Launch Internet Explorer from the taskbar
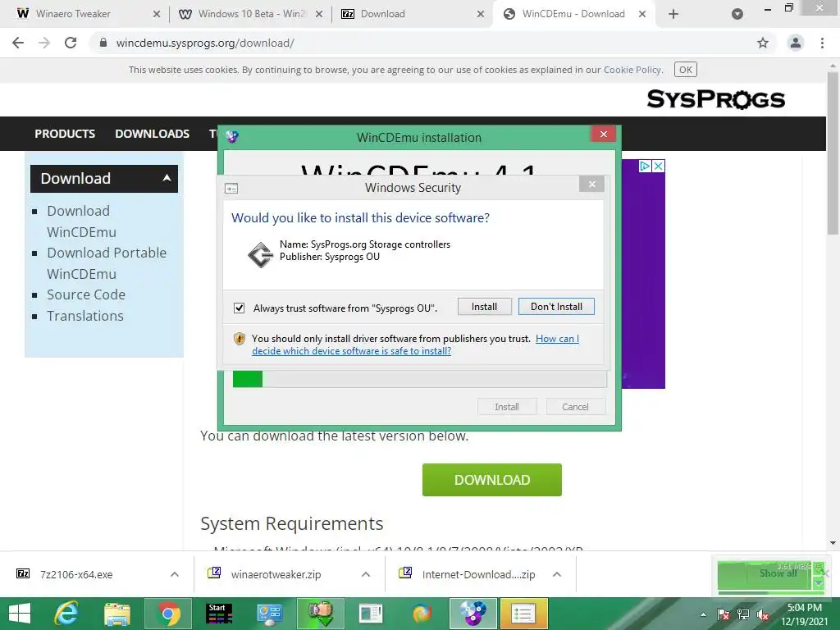This screenshot has width=840, height=630. click(x=66, y=614)
